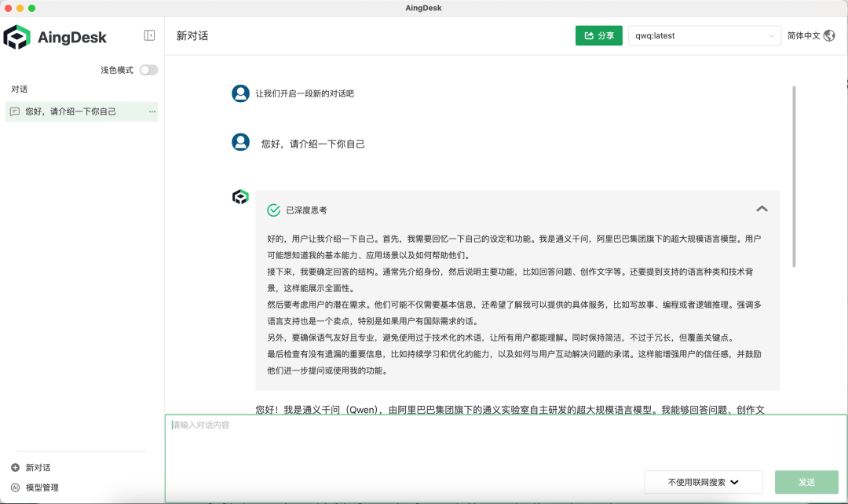Click the plus icon next to 新对话
848x504 pixels.
(x=15, y=468)
